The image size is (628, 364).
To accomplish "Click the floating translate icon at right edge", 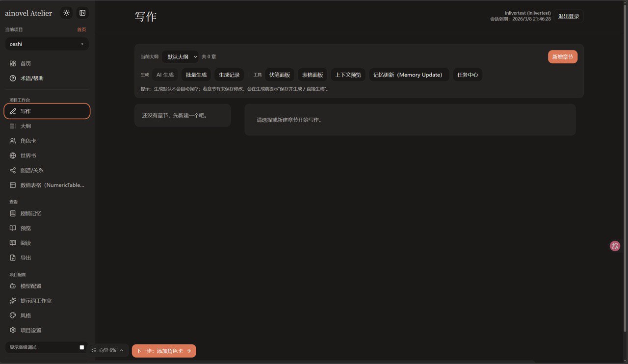I will [615, 246].
